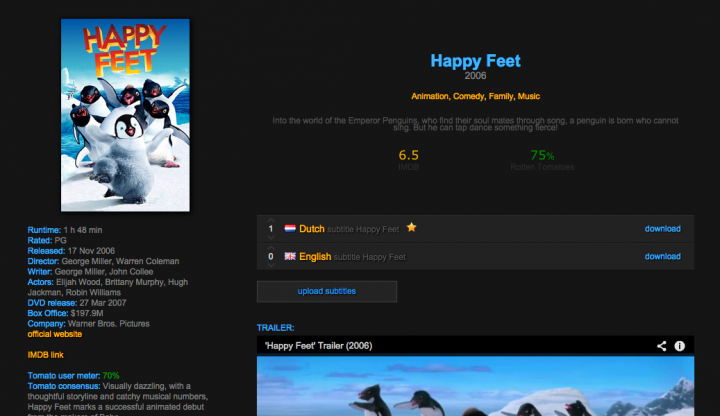Upvote the Dutch subtitle with the up arrow
The height and width of the screenshot is (416, 720).
[x=271, y=220]
